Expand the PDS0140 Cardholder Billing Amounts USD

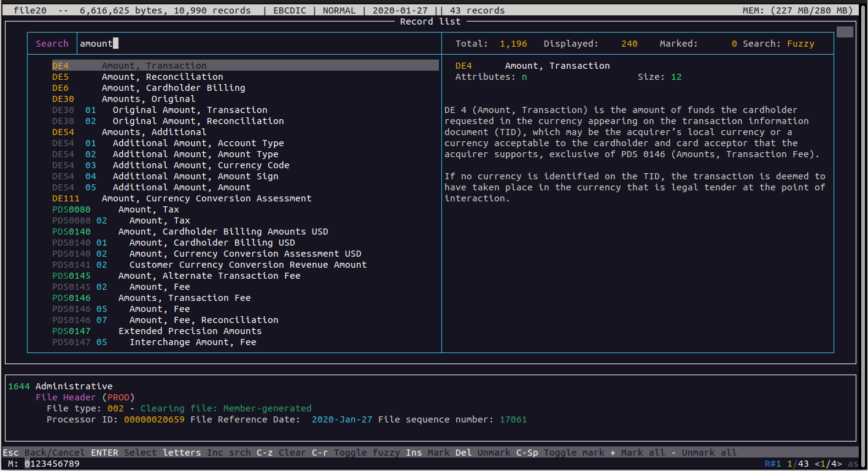(x=223, y=232)
